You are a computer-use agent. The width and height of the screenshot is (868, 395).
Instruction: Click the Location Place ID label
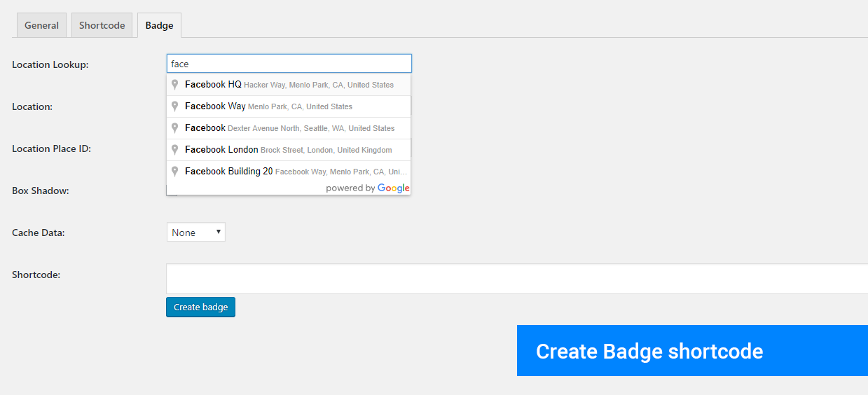[52, 148]
